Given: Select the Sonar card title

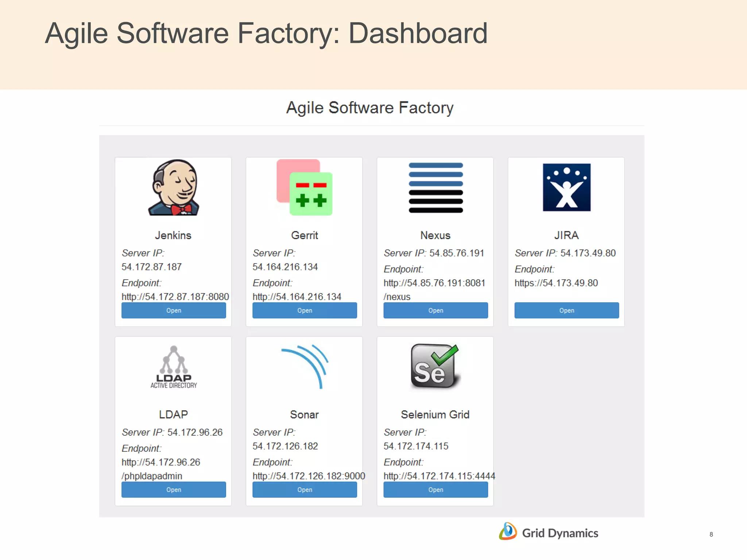Looking at the screenshot, I should tap(305, 415).
